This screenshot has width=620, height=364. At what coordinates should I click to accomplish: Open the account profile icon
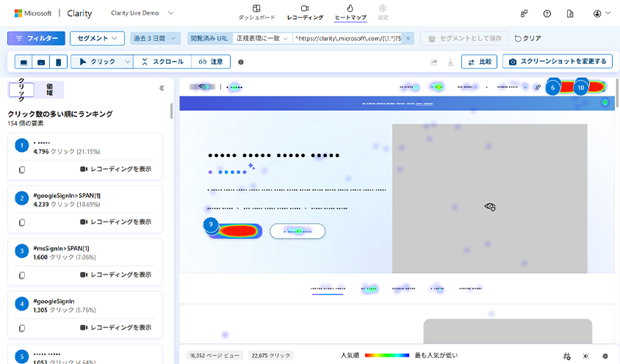(601, 13)
